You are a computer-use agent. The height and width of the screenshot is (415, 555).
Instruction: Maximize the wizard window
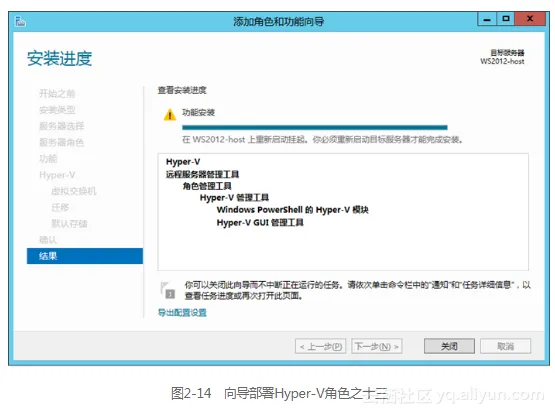[506, 19]
